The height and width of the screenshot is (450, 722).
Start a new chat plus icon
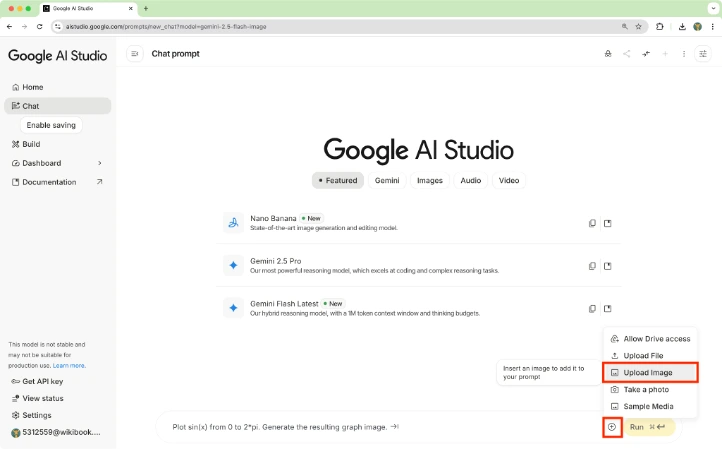[x=665, y=54]
